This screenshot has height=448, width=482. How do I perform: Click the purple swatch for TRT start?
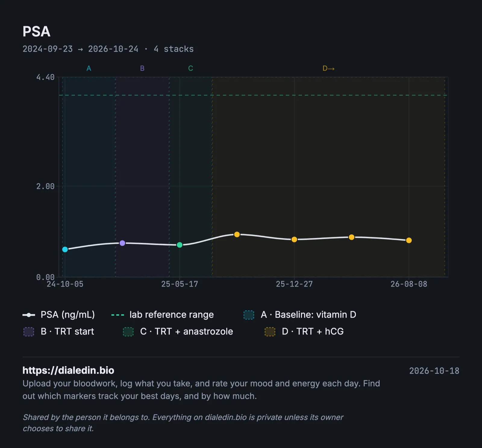click(29, 332)
